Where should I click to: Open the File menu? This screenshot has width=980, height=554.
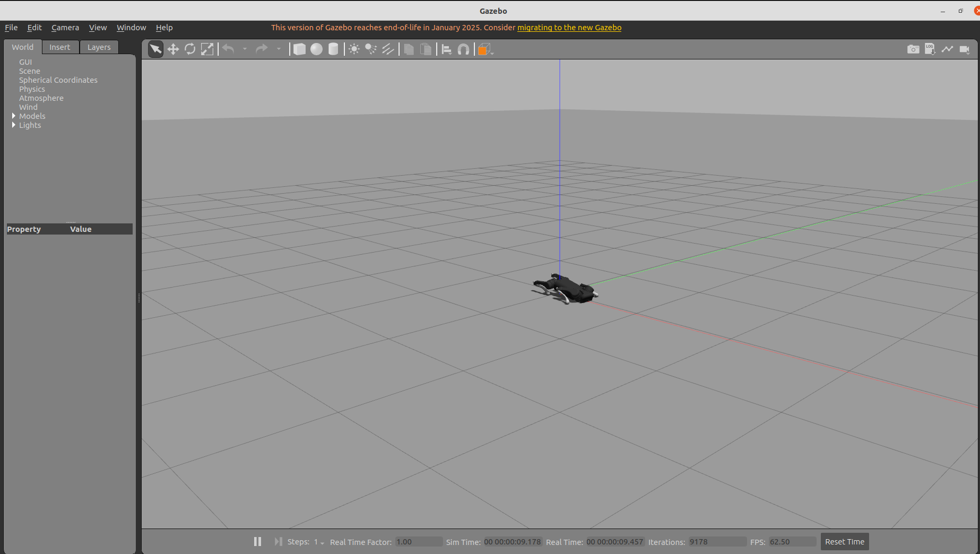[11, 28]
